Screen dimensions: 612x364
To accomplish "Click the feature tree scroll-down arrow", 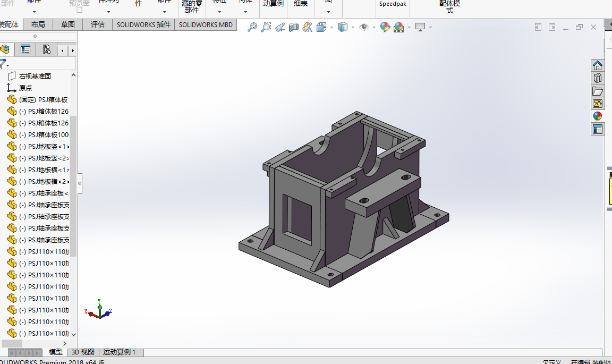I will tap(73, 334).
